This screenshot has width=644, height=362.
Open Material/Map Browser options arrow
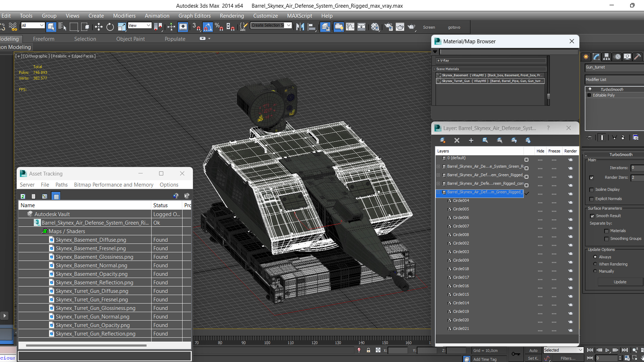(x=435, y=52)
